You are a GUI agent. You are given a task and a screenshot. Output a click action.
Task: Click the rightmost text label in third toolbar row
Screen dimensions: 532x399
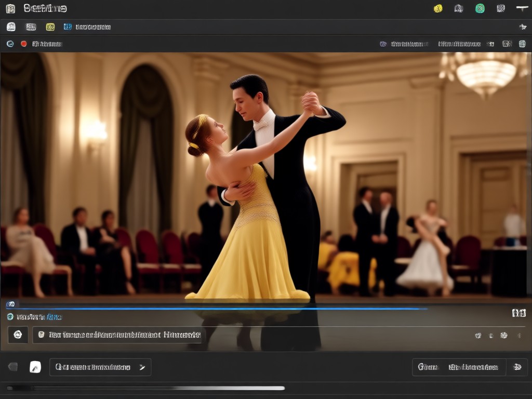(459, 44)
